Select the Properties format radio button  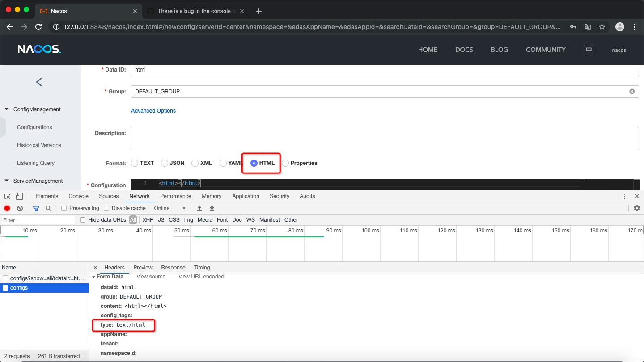tap(285, 163)
